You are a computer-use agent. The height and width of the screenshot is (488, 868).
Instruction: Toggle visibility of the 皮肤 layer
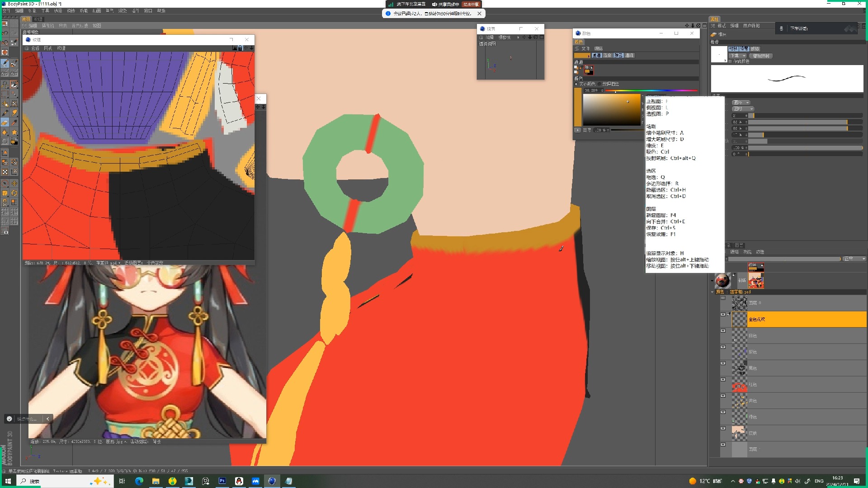click(x=723, y=428)
